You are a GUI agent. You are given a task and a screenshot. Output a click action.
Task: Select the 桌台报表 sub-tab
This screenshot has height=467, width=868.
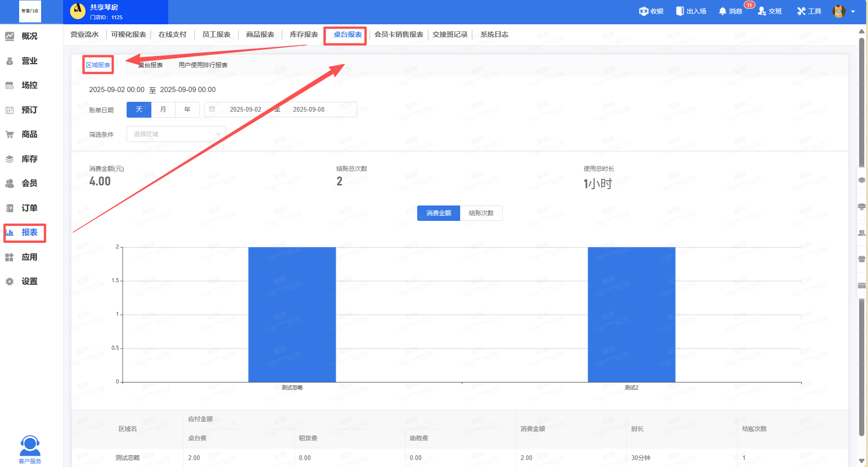[x=150, y=65]
